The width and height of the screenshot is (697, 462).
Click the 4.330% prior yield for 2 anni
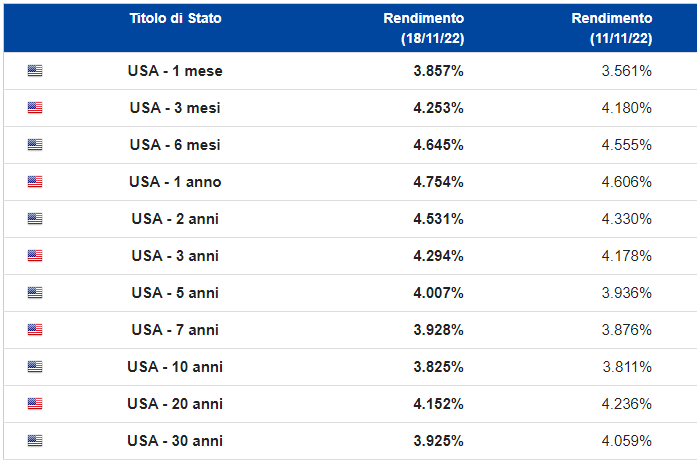coord(627,219)
